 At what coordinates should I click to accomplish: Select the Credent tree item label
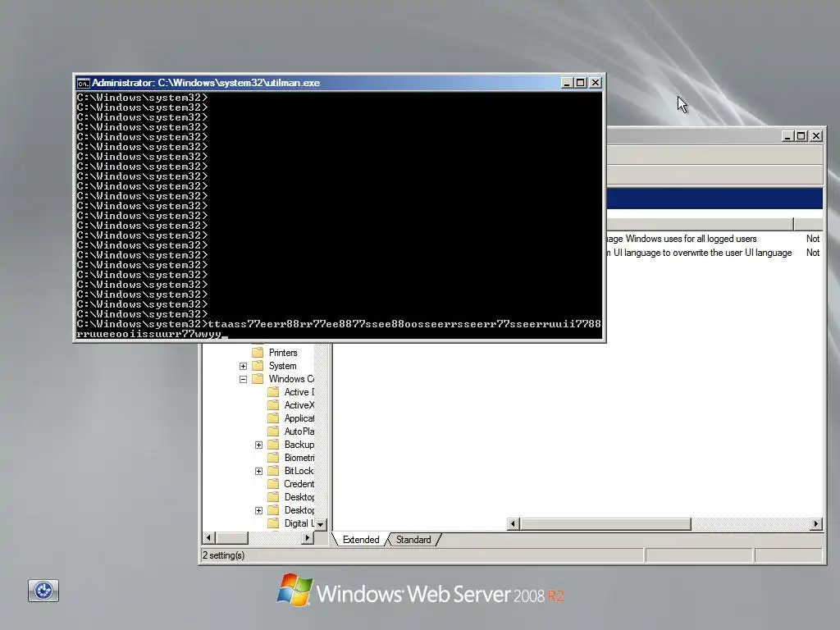[x=299, y=484]
